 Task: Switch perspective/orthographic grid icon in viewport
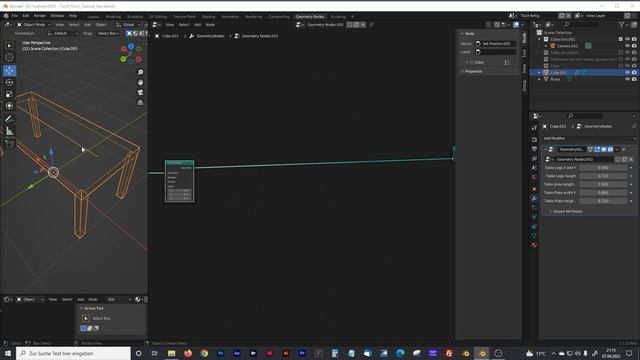coord(140,102)
